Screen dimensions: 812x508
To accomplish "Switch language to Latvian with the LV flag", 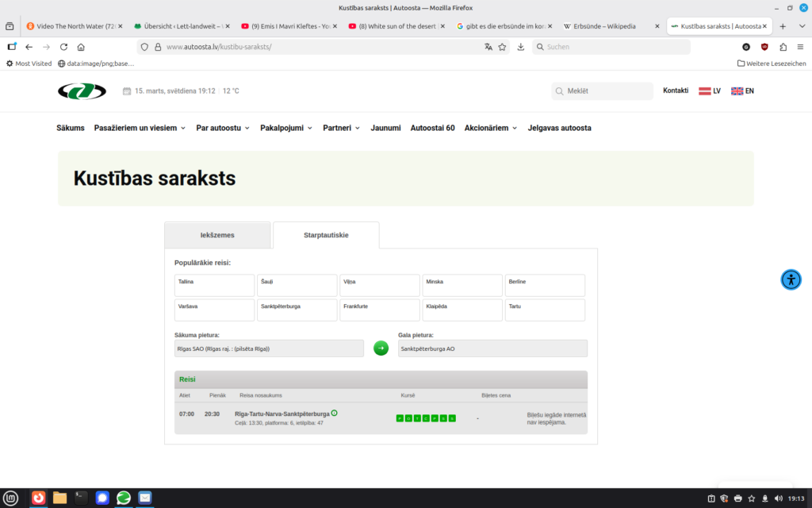I will 709,91.
